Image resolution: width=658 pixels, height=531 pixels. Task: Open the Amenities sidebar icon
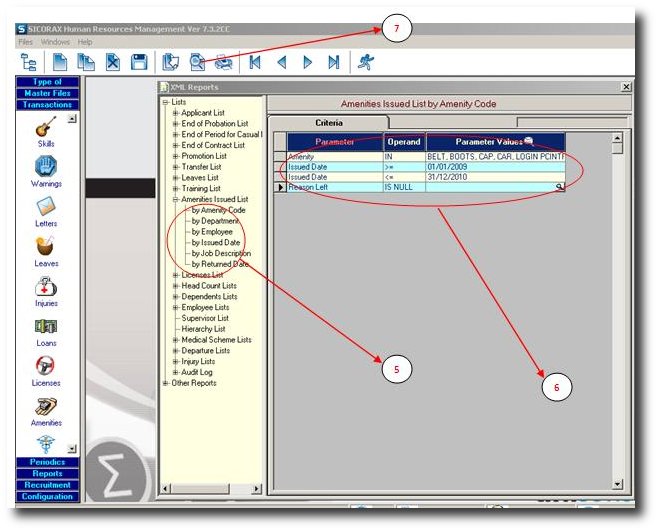46,407
